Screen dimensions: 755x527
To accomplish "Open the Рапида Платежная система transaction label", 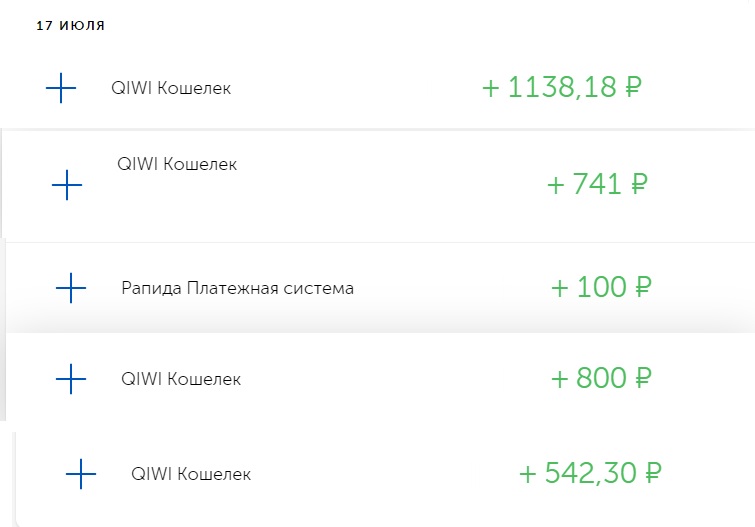I will click(x=237, y=288).
